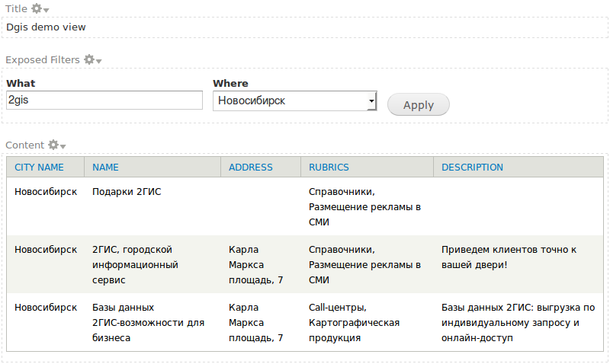This screenshot has width=610, height=364.
Task: Click the Title section label
Action: pos(16,8)
